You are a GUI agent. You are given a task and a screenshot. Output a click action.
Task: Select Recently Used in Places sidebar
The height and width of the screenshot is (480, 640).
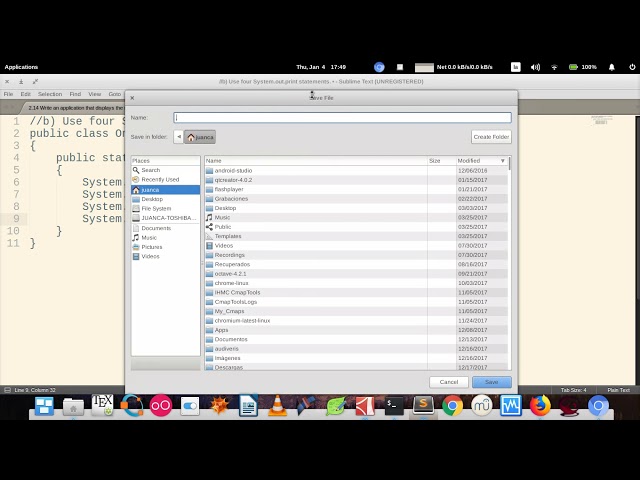pyautogui.click(x=166, y=179)
